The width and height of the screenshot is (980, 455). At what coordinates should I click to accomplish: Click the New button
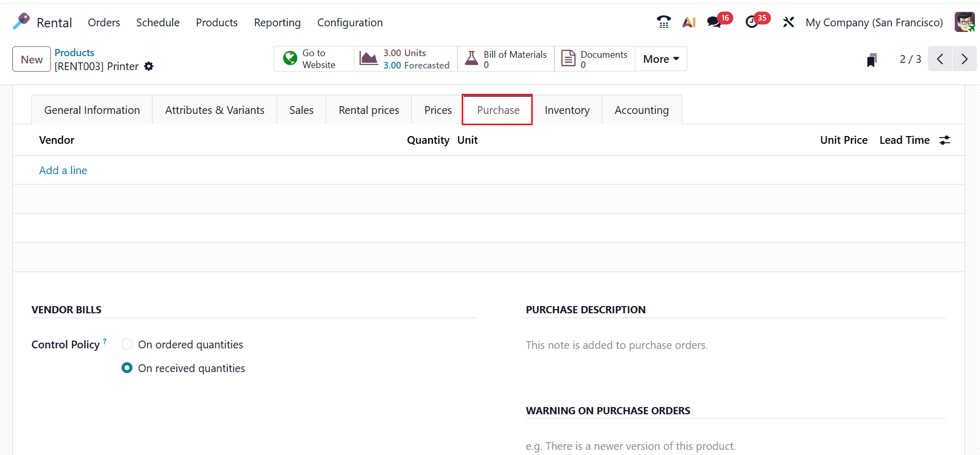[x=31, y=59]
